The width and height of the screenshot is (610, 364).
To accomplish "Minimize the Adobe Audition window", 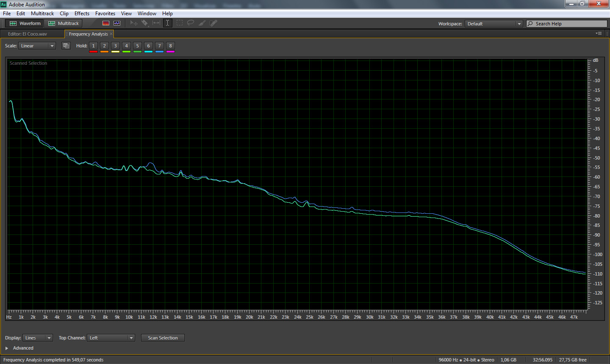I will point(571,4).
